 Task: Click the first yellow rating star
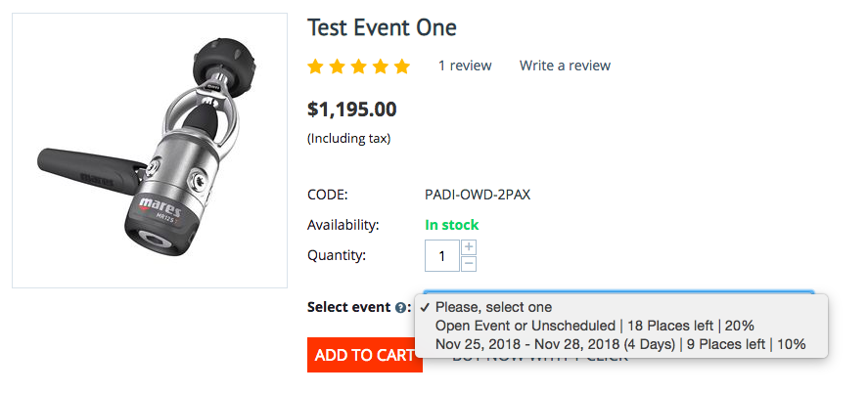(x=315, y=66)
